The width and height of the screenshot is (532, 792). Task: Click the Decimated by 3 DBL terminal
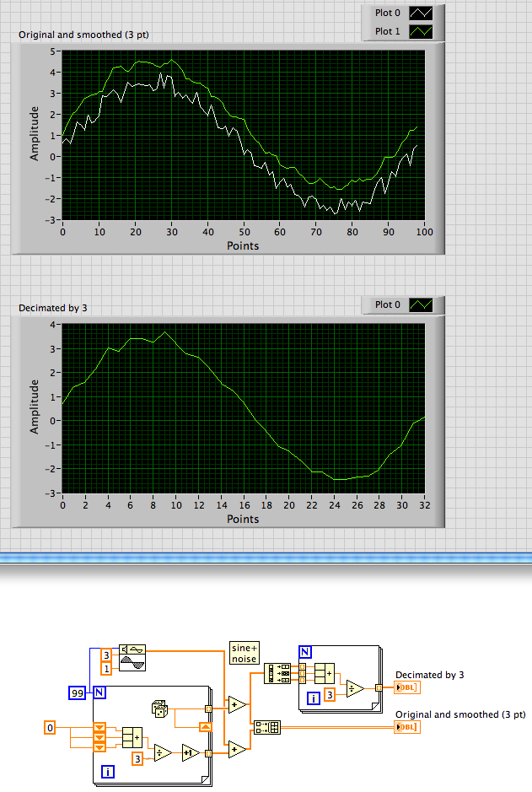coord(407,687)
